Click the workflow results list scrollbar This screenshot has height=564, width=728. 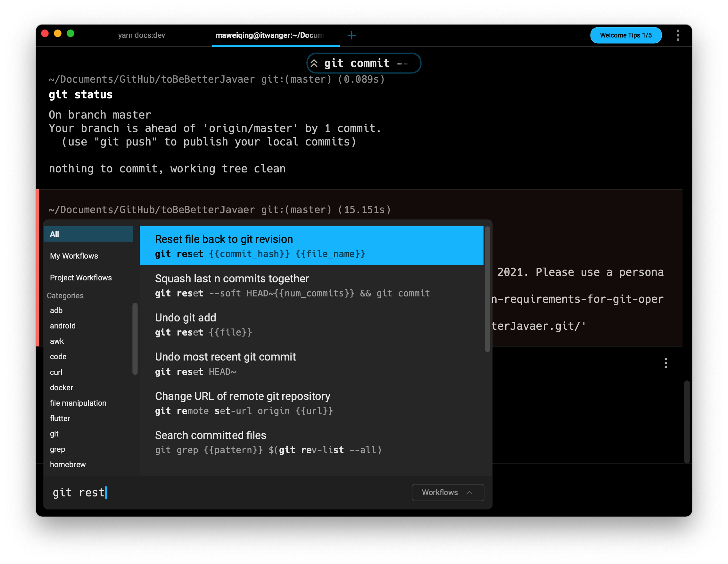(487, 289)
